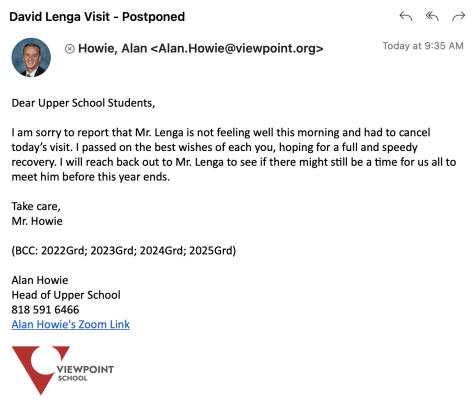Click the Dear Upper School Students greeting
Screen dimensions: 475x412
(83, 103)
